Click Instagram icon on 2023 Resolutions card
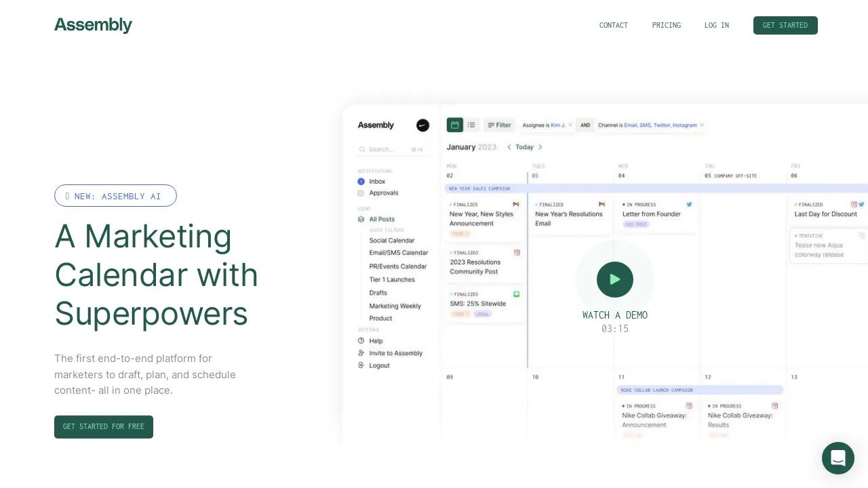The width and height of the screenshot is (868, 488). click(517, 253)
